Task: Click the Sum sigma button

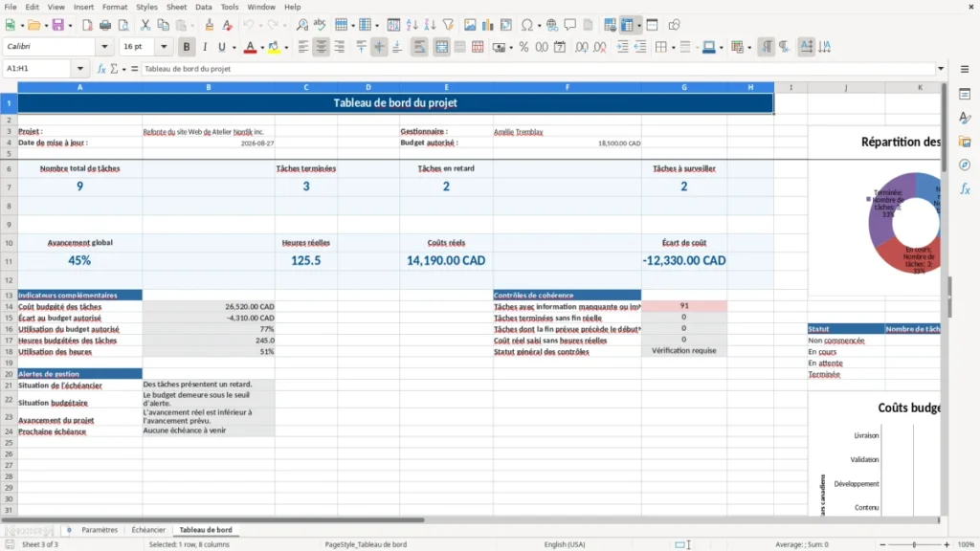Action: pos(114,69)
